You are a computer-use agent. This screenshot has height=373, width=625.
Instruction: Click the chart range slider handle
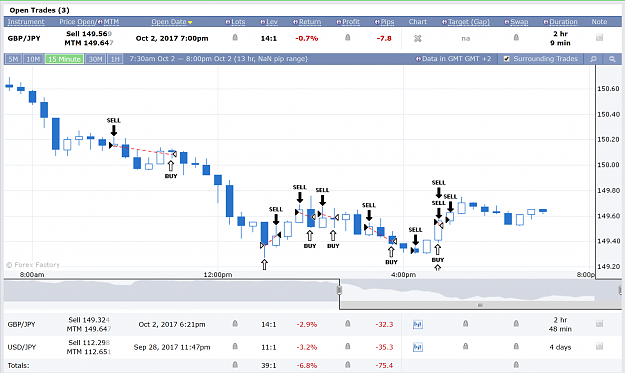tap(340, 290)
